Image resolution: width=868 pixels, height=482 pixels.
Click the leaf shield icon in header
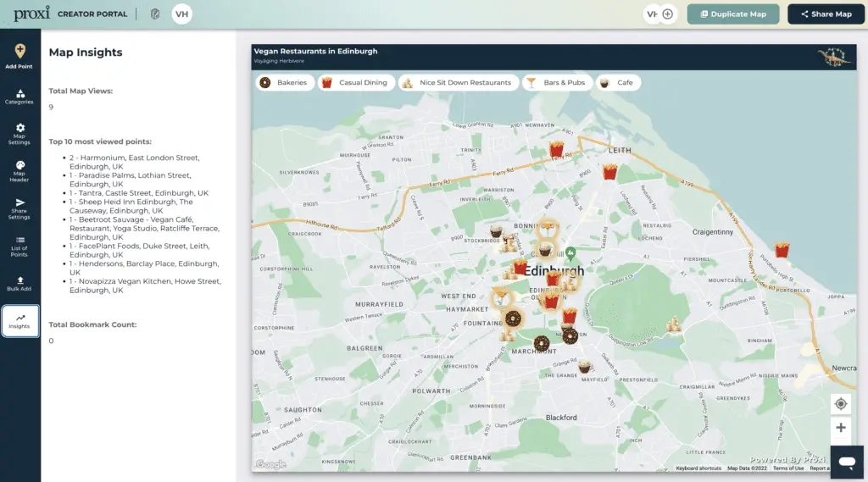click(155, 14)
